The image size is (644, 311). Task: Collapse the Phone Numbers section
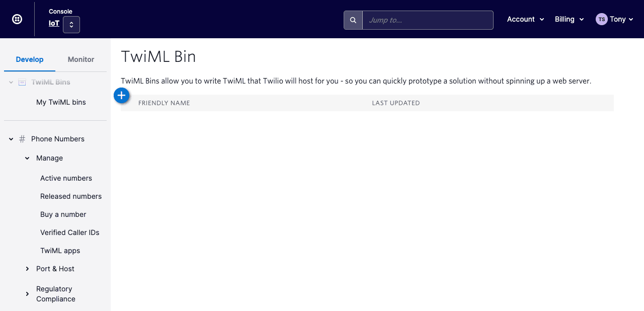(x=10, y=139)
